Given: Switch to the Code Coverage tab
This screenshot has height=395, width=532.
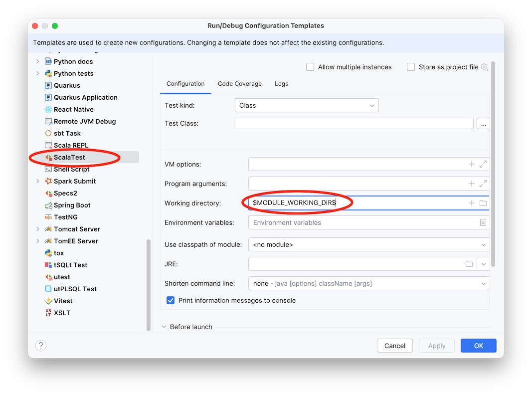Looking at the screenshot, I should (x=240, y=84).
